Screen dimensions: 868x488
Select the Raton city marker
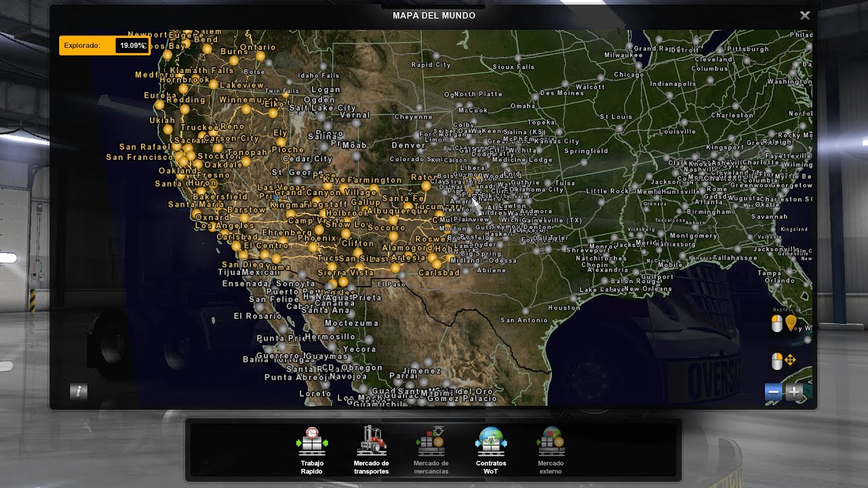tap(426, 185)
